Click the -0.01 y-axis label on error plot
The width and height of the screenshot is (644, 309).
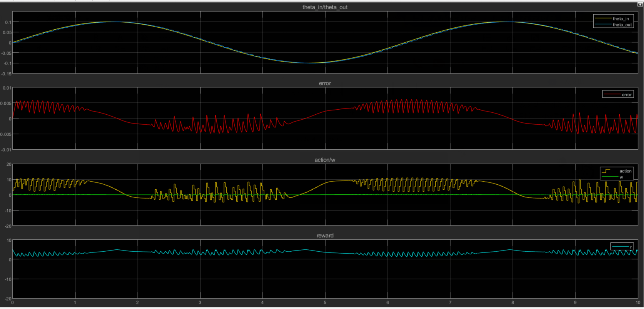click(6, 150)
